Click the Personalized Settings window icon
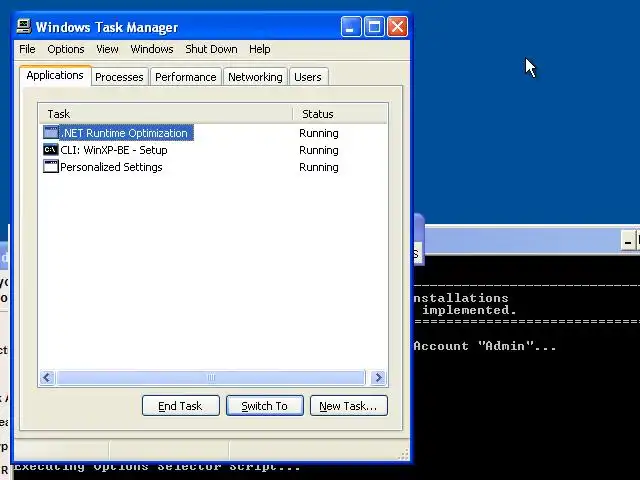The height and width of the screenshot is (480, 640). (x=51, y=167)
